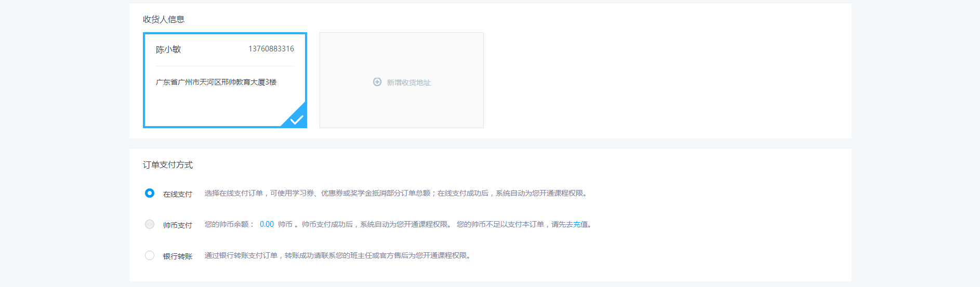
Task: Click the online payment description text
Action: (x=396, y=193)
